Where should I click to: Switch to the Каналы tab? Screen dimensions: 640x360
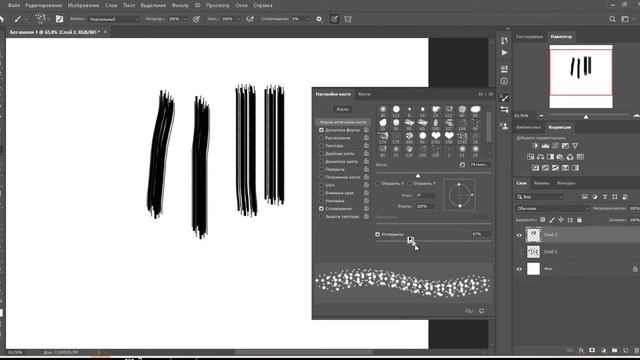point(542,183)
